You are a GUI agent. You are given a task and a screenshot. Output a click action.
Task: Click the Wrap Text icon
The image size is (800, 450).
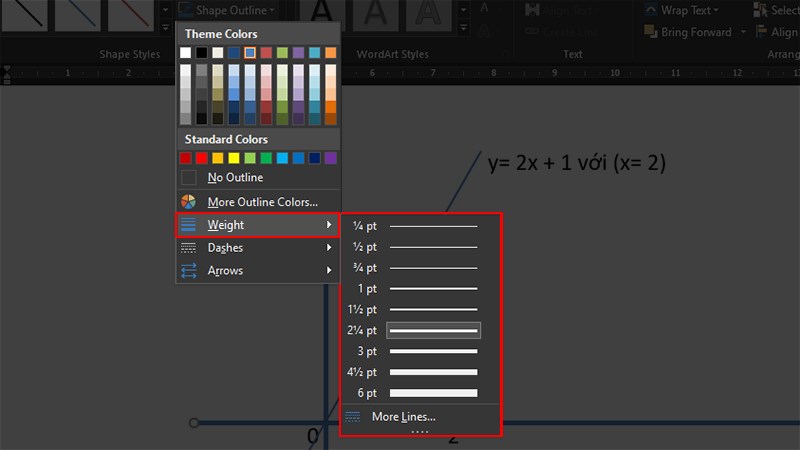pyautogui.click(x=651, y=10)
